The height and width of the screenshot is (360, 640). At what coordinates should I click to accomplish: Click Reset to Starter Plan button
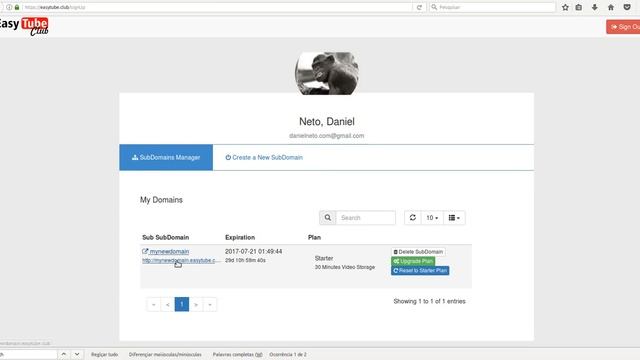420,271
